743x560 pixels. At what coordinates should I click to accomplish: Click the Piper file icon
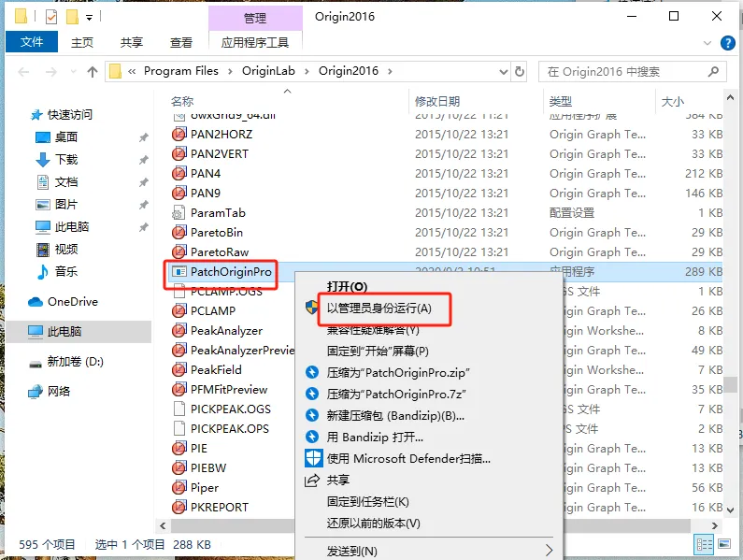click(179, 487)
